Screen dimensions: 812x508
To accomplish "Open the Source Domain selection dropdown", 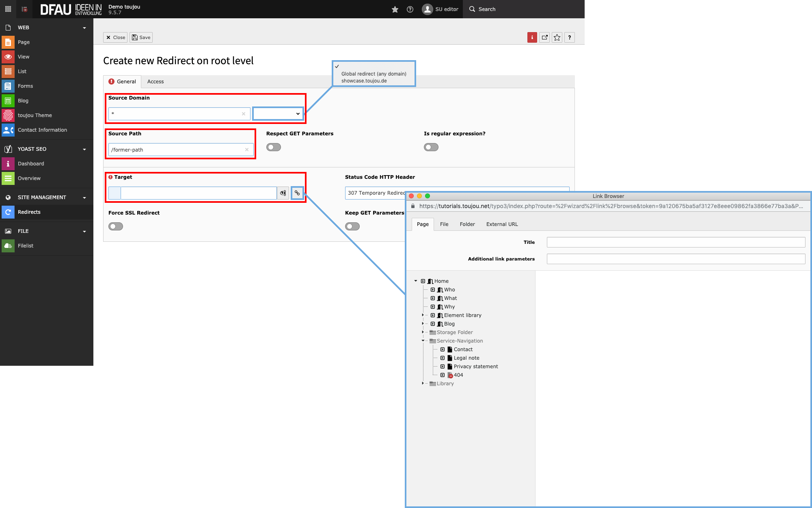I will [278, 113].
